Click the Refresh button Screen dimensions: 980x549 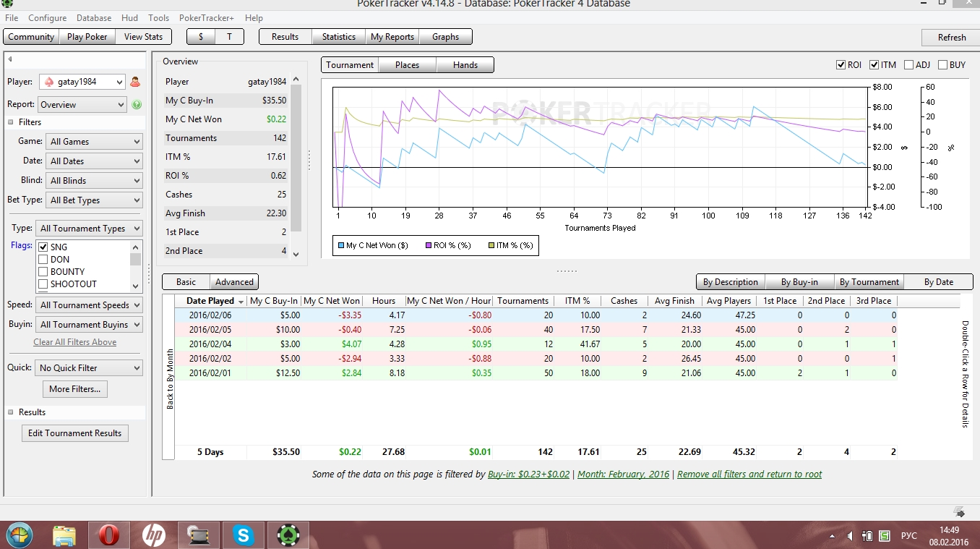952,38
